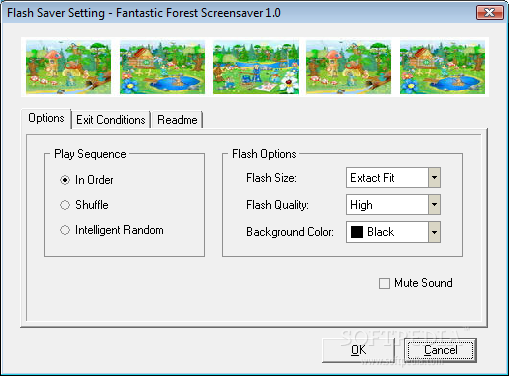This screenshot has width=509, height=376.
Task: Click the Flash Options group title
Action: tap(264, 154)
